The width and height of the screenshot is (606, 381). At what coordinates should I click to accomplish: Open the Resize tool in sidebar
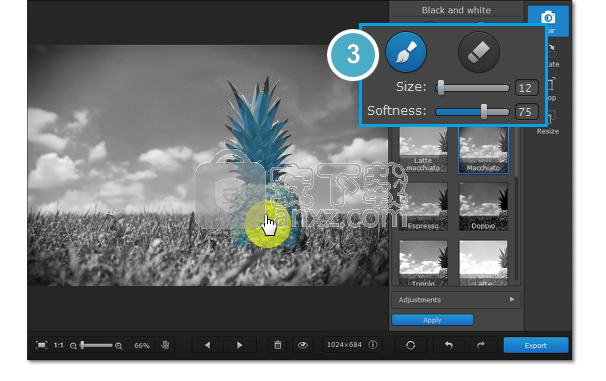[548, 123]
